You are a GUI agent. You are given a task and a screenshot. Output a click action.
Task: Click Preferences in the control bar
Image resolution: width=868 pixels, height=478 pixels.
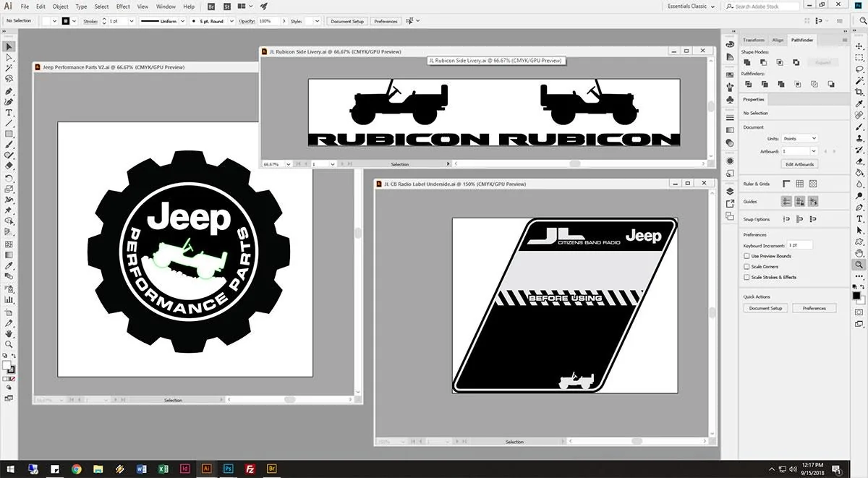click(x=386, y=21)
